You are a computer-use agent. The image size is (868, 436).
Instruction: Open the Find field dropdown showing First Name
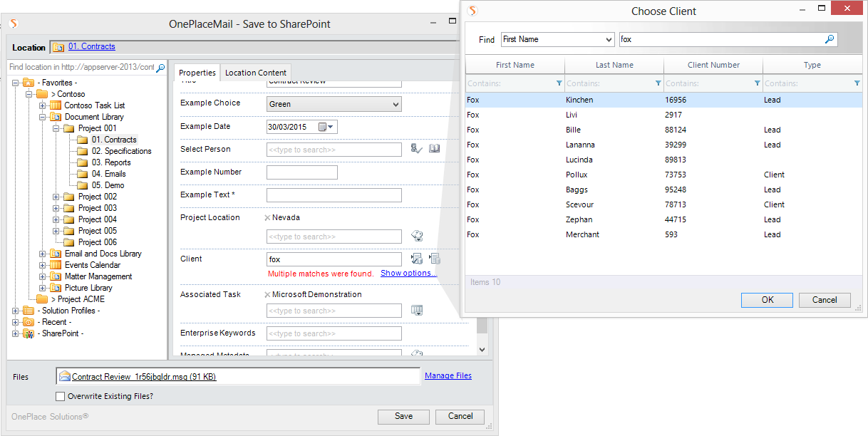point(608,40)
